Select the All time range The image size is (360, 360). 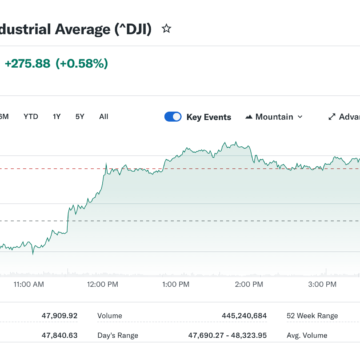104,117
